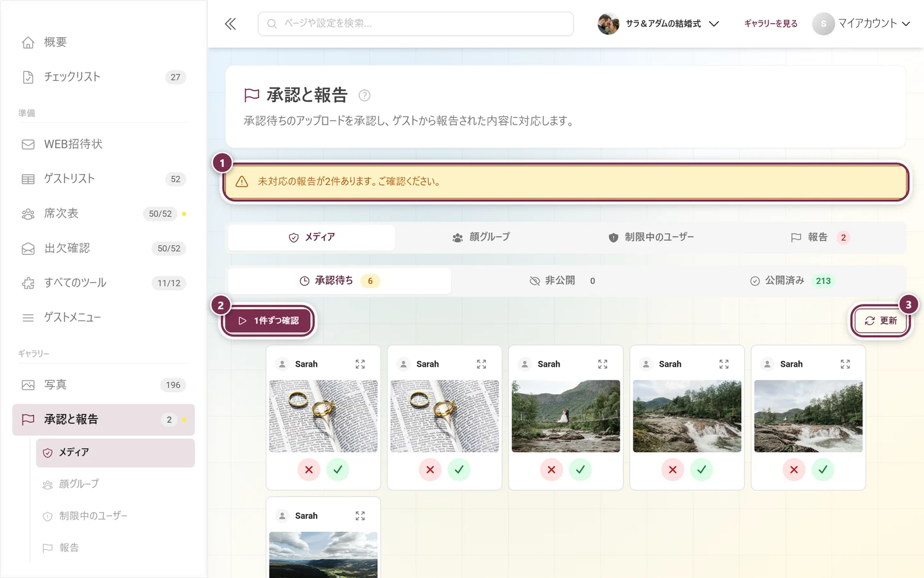Switch to the 顔グループ tab in the main panel
Screen dimensions: 924x578
click(481, 238)
